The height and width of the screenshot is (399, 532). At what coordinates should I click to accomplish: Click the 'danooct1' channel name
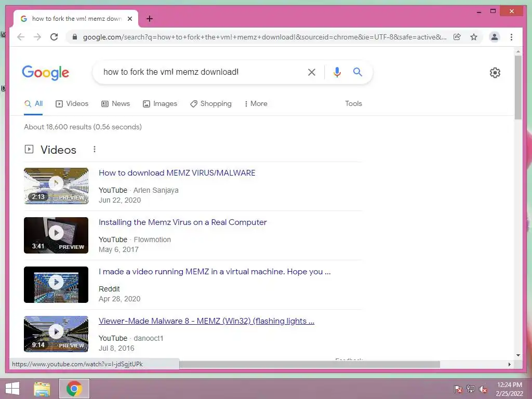(148, 338)
